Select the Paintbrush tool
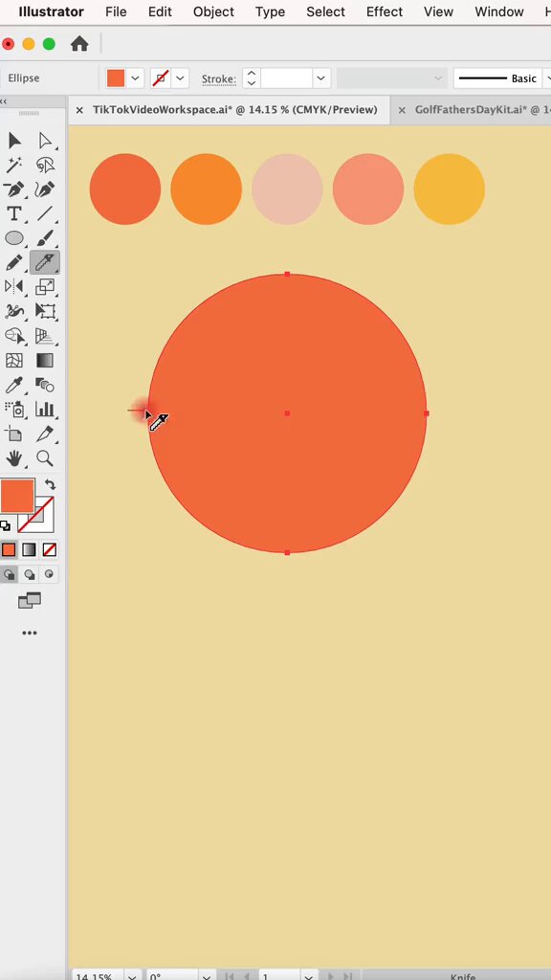The image size is (551, 980). coord(44,237)
